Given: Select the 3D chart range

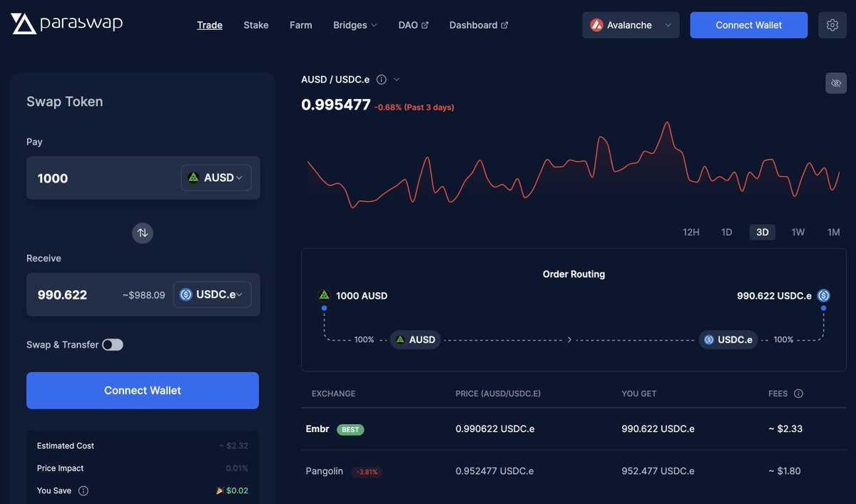Looking at the screenshot, I should click(763, 232).
